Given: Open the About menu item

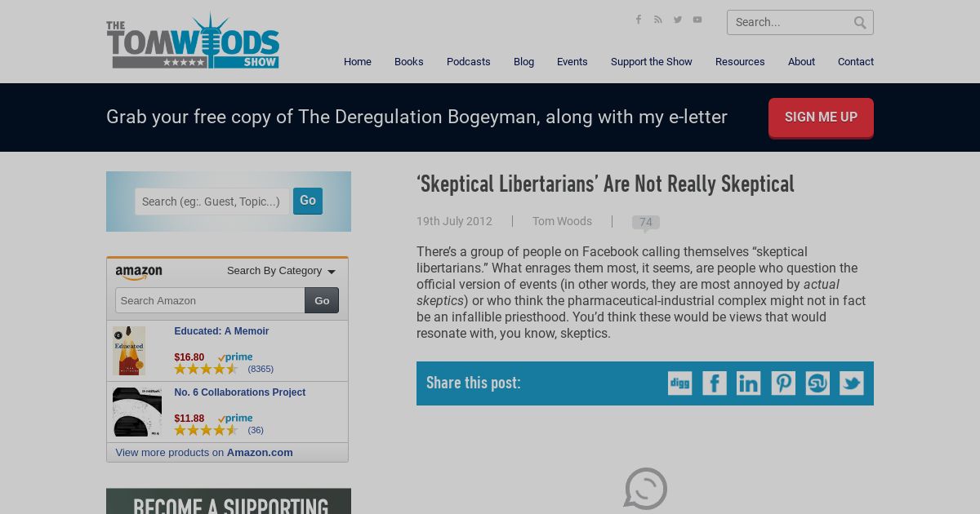Looking at the screenshot, I should 801,62.
